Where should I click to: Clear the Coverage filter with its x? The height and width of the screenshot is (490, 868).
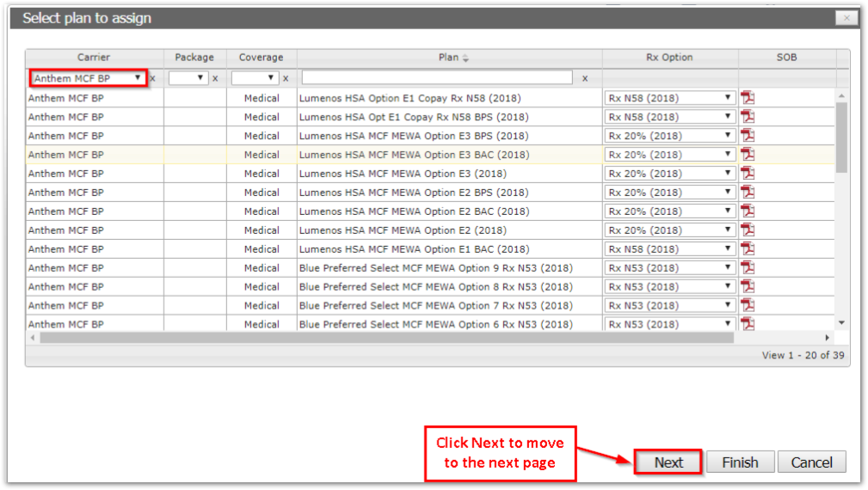tap(286, 78)
